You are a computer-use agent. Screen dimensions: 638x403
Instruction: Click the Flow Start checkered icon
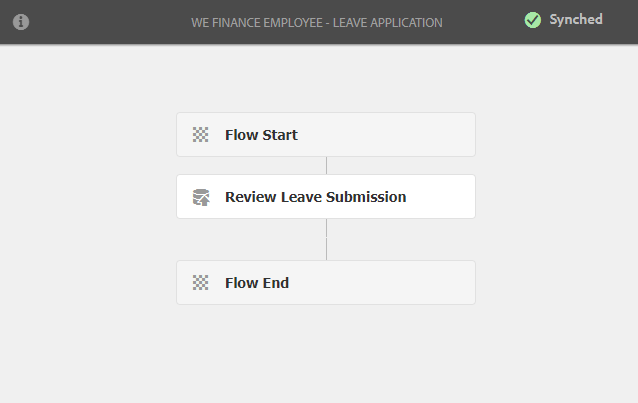[x=200, y=135]
